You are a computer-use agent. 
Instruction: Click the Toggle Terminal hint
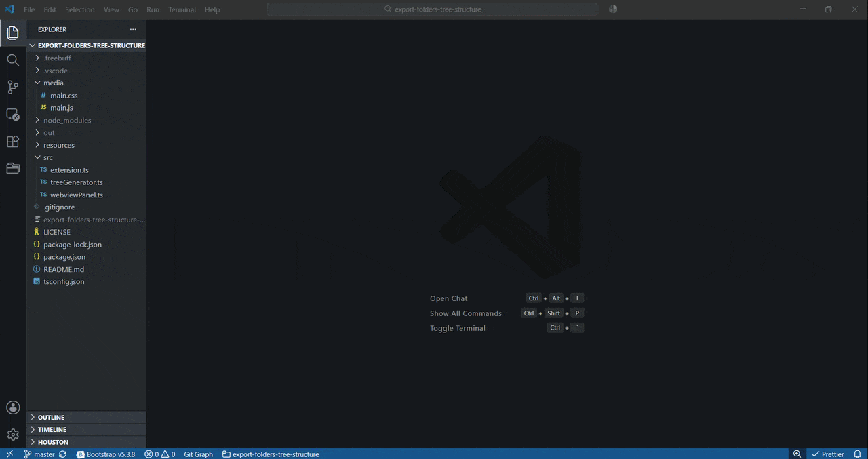(458, 328)
